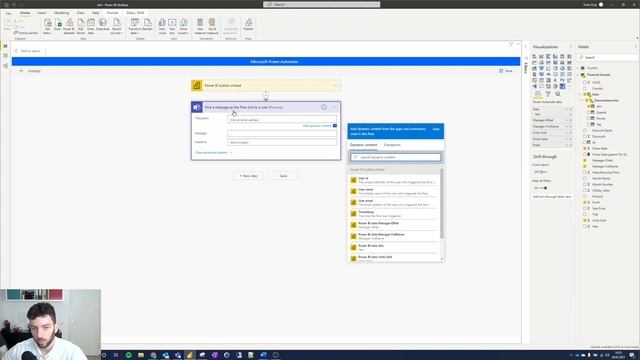This screenshot has height=360, width=640.
Task: Open the Format visual paint roller tab
Action: tap(548, 94)
